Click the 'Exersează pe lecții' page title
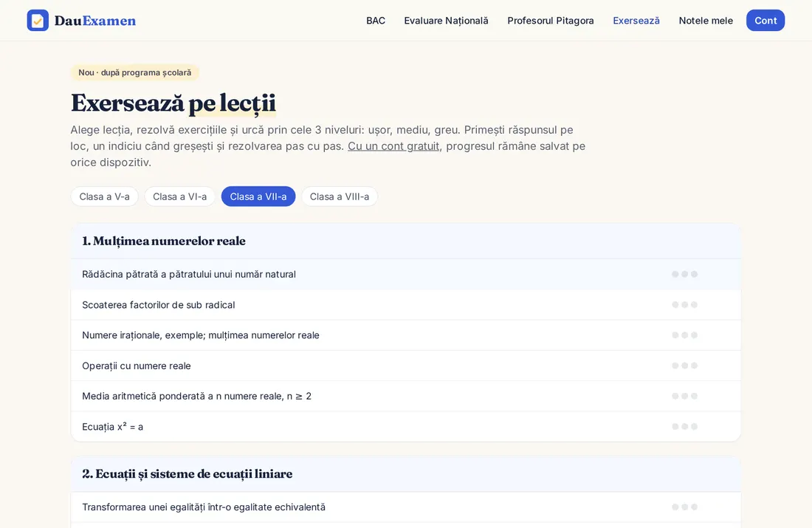The height and width of the screenshot is (528, 812). click(173, 103)
